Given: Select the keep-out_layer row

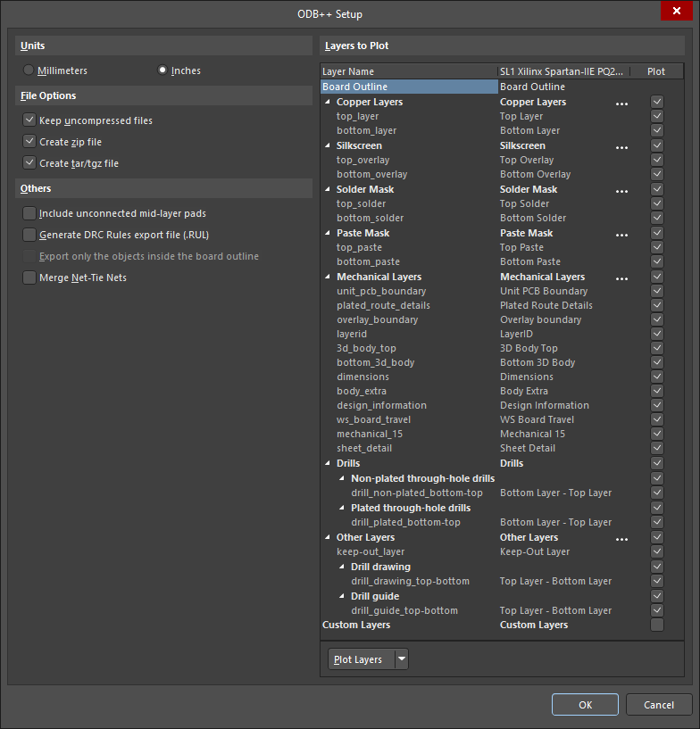Looking at the screenshot, I should tap(502, 551).
